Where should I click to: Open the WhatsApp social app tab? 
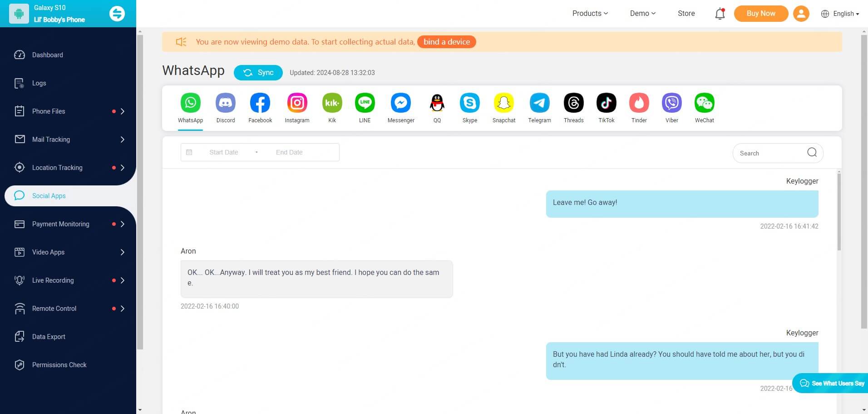coord(190,108)
